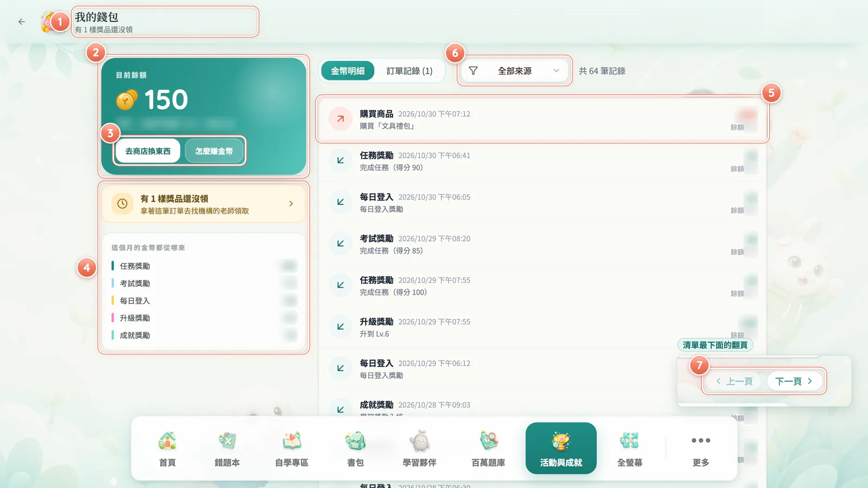Switch to the 訂單記錄 (1) tab
Screen dimensions: 868x488
pyautogui.click(x=410, y=71)
